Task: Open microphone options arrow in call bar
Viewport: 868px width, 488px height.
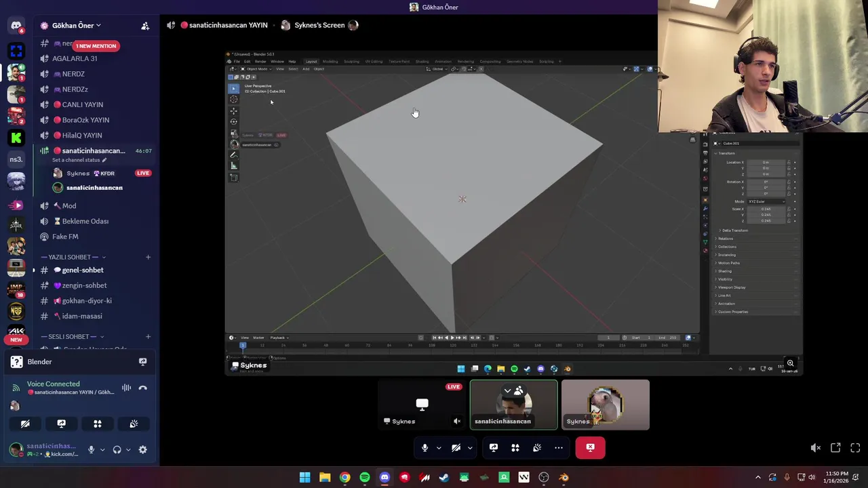Action: pyautogui.click(x=439, y=447)
